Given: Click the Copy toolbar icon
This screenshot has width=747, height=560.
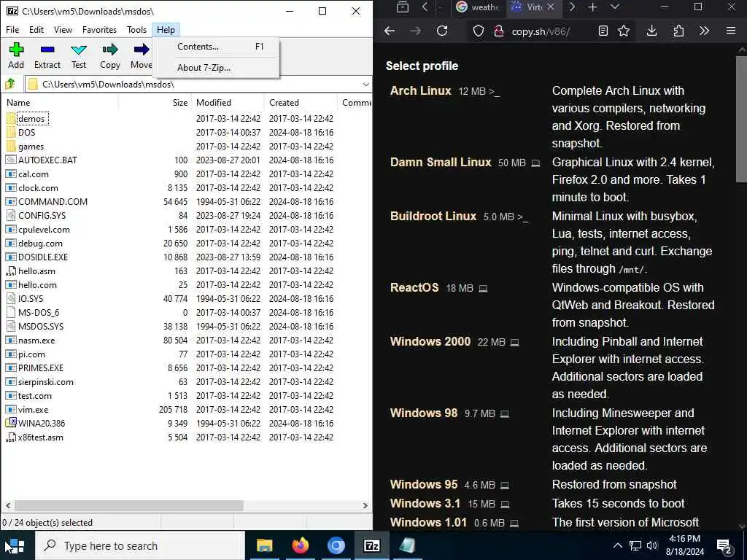Looking at the screenshot, I should coord(110,50).
